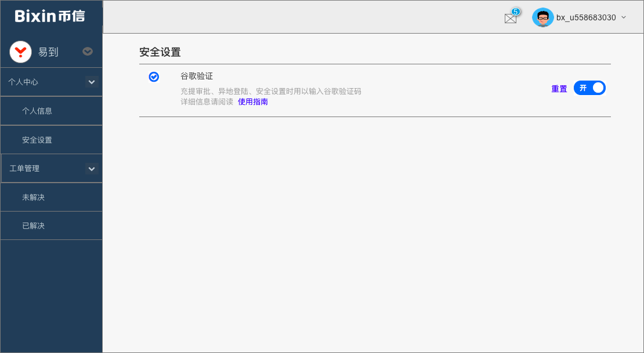This screenshot has height=353, width=644.
Task: Click the red 易到 logo icon
Action: coord(21,52)
